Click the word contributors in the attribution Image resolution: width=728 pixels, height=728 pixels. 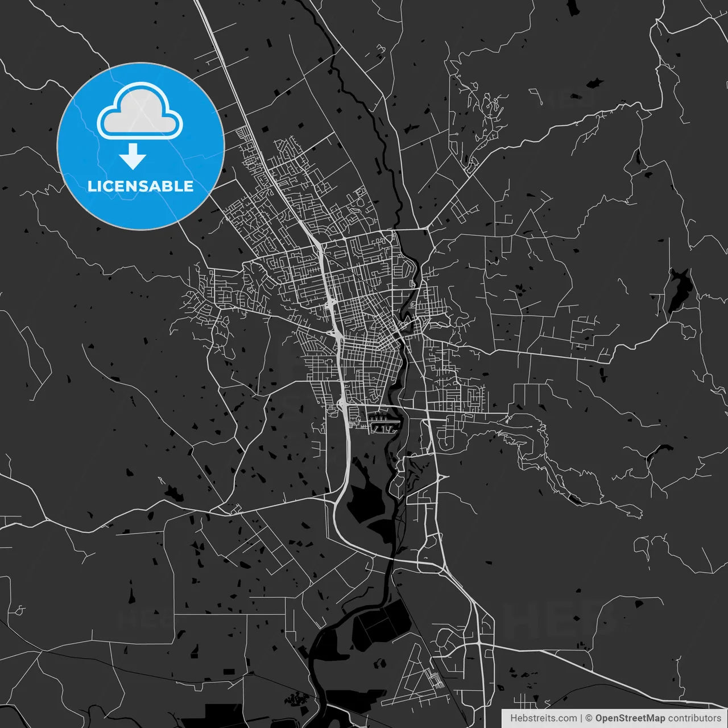[694, 718]
